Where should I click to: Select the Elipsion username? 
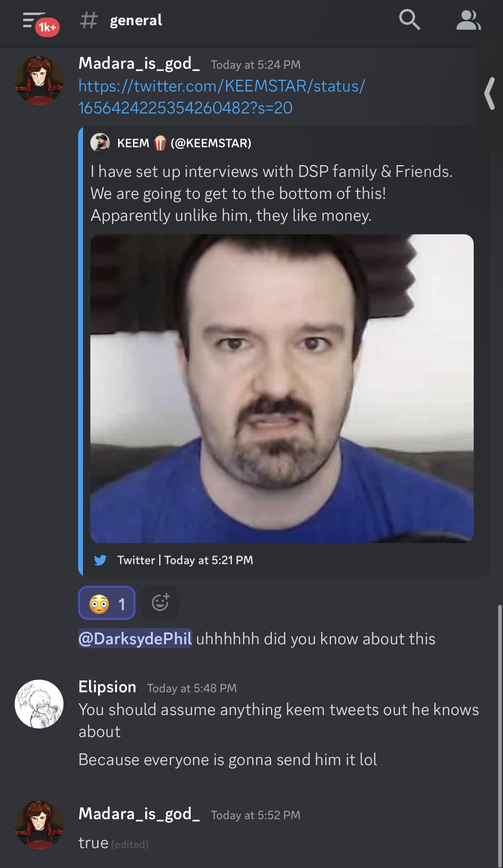coord(107,687)
